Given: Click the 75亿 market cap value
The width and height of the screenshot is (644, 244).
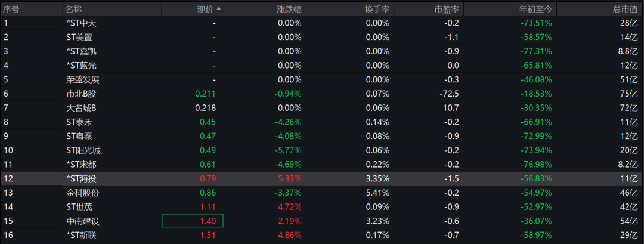Looking at the screenshot, I should [629, 94].
